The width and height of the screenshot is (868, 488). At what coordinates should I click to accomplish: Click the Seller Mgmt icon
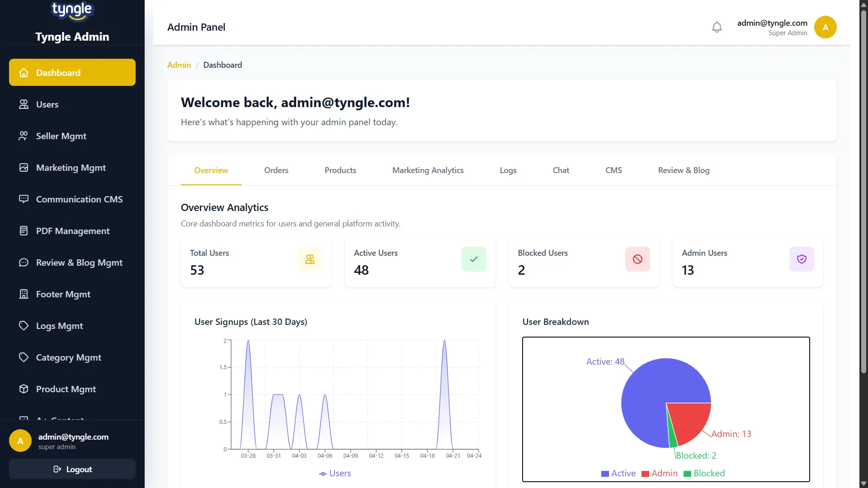(x=24, y=136)
